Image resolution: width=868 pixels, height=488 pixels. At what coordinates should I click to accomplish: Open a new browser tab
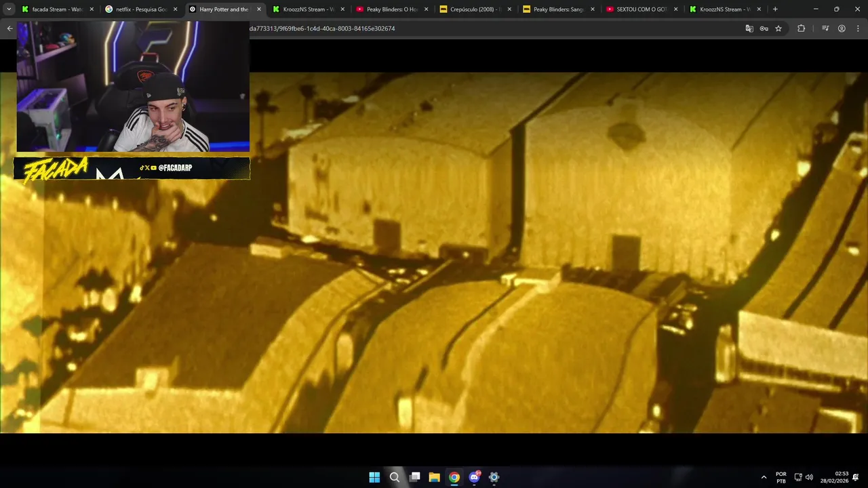[775, 9]
